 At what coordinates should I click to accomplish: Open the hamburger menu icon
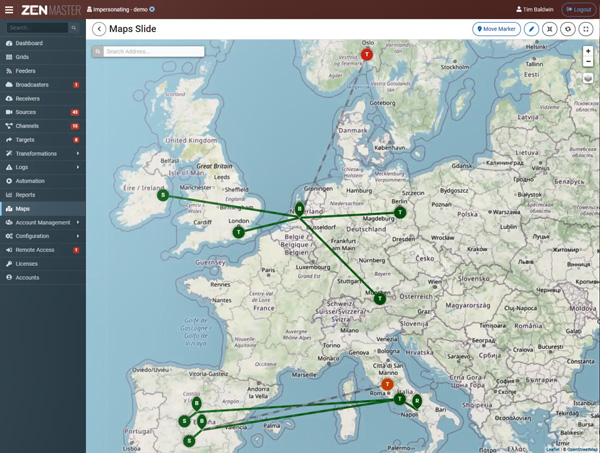pos(9,10)
